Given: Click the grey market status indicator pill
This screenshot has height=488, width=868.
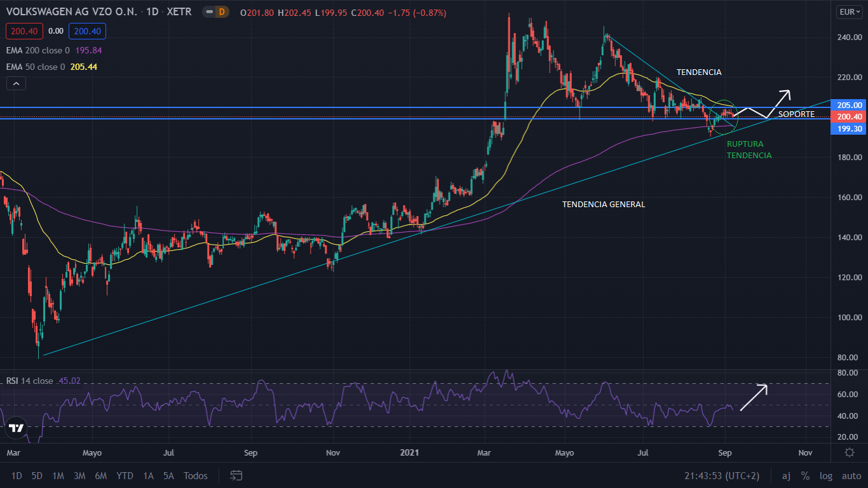Looking at the screenshot, I should click(x=209, y=12).
